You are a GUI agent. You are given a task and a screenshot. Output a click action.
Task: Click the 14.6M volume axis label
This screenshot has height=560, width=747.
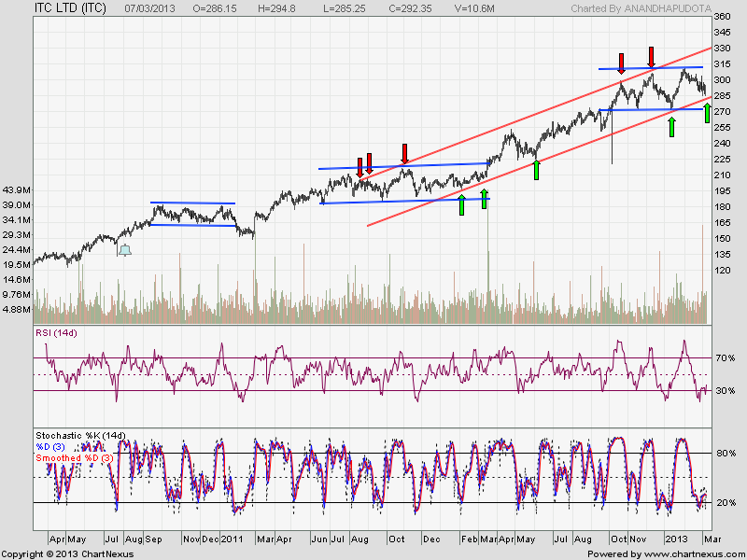pos(17,279)
